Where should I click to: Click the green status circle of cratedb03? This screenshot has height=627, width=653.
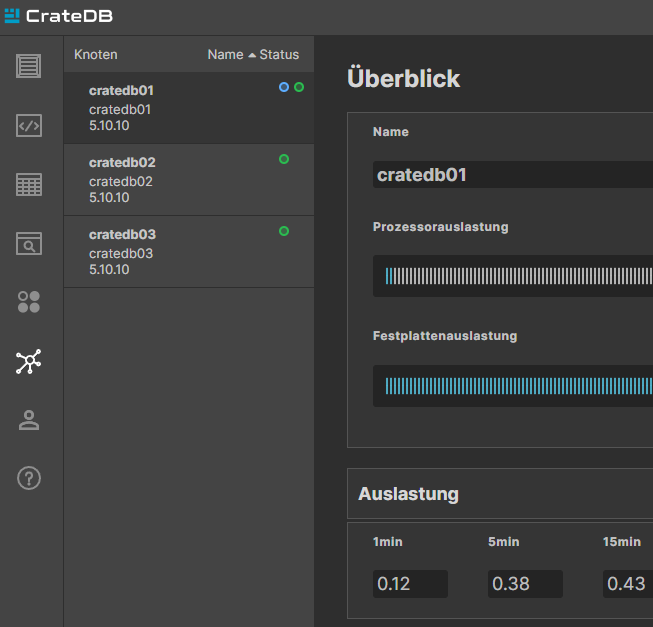[284, 231]
